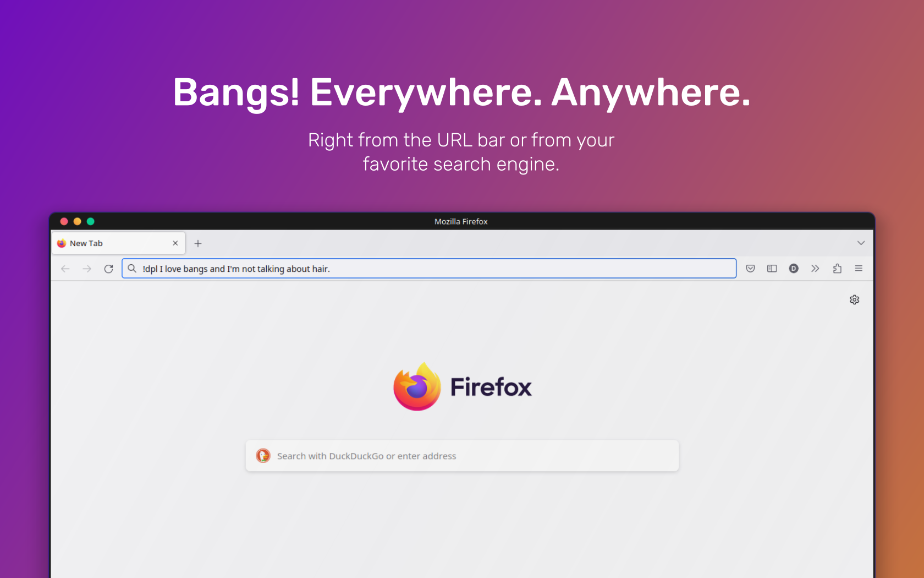Screen dimensions: 924x578
Task: Click the Firefox favicon in the tab
Action: click(x=62, y=243)
